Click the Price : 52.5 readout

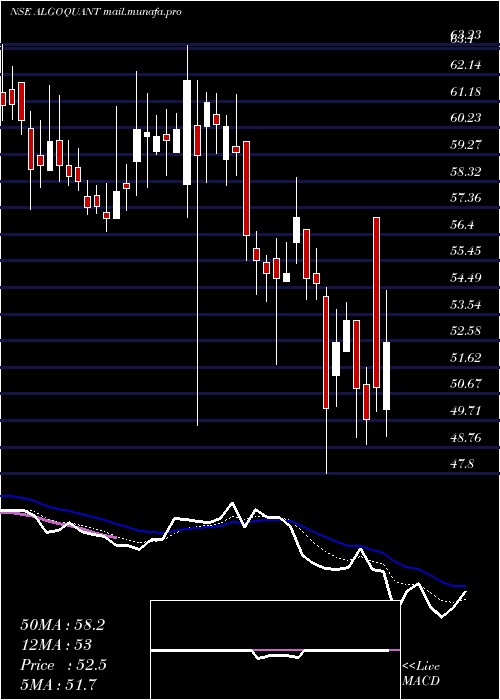tap(63, 665)
